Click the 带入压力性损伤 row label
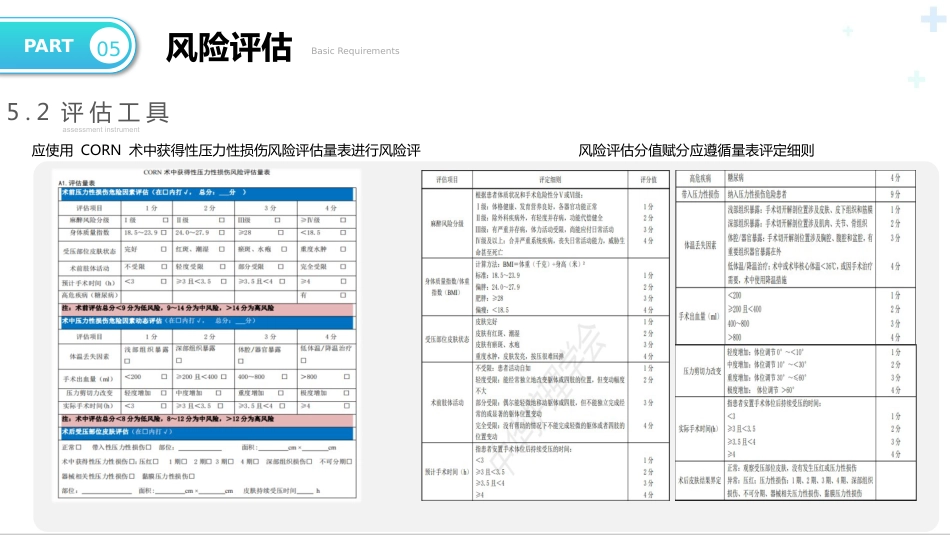 point(700,194)
